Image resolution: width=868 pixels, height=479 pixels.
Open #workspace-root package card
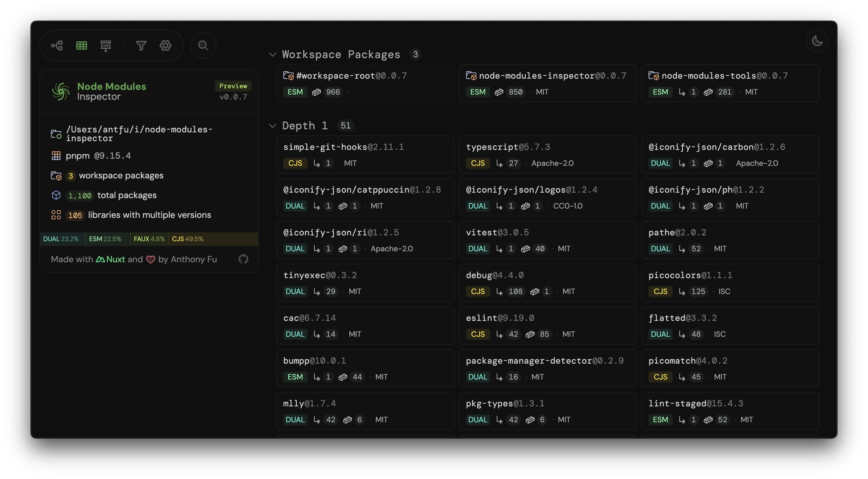pos(365,83)
